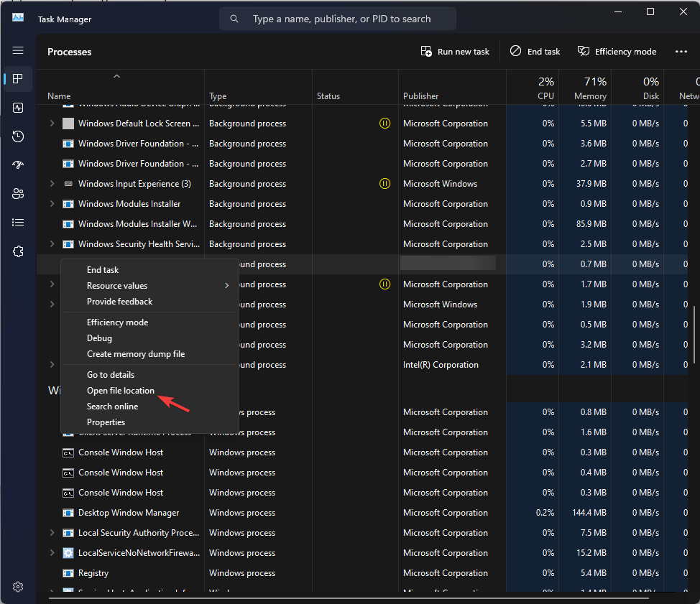Sort by Status column header
700x604 pixels.
(x=355, y=88)
